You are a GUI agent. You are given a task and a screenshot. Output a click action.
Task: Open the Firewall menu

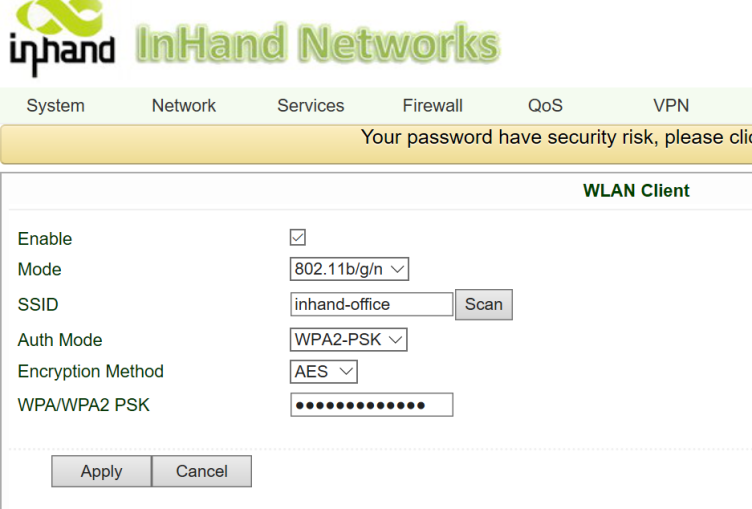click(x=432, y=106)
